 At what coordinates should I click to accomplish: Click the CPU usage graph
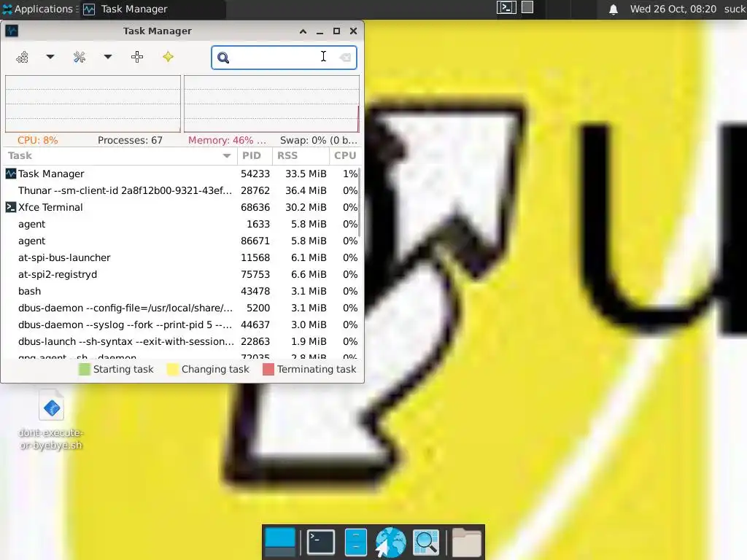93,104
